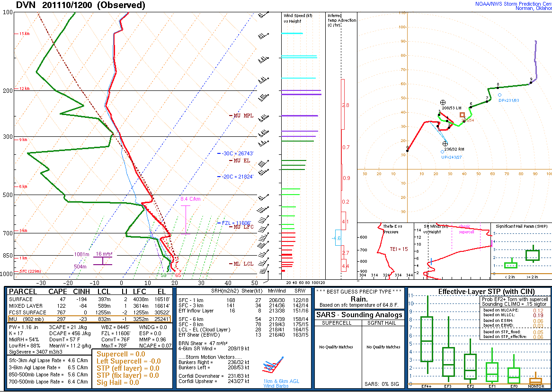Click the '>= 2 in' hail box in SHIP plot
The width and height of the screenshot is (552, 392).
click(x=533, y=255)
